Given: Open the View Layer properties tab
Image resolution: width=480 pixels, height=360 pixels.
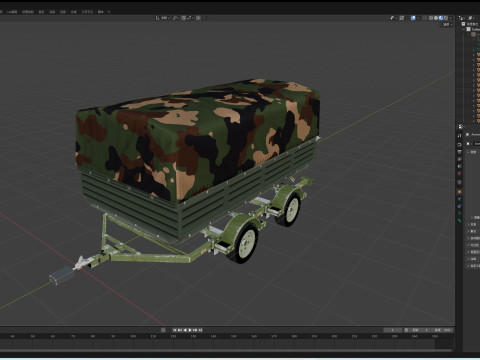Looking at the screenshot, I should tap(459, 159).
